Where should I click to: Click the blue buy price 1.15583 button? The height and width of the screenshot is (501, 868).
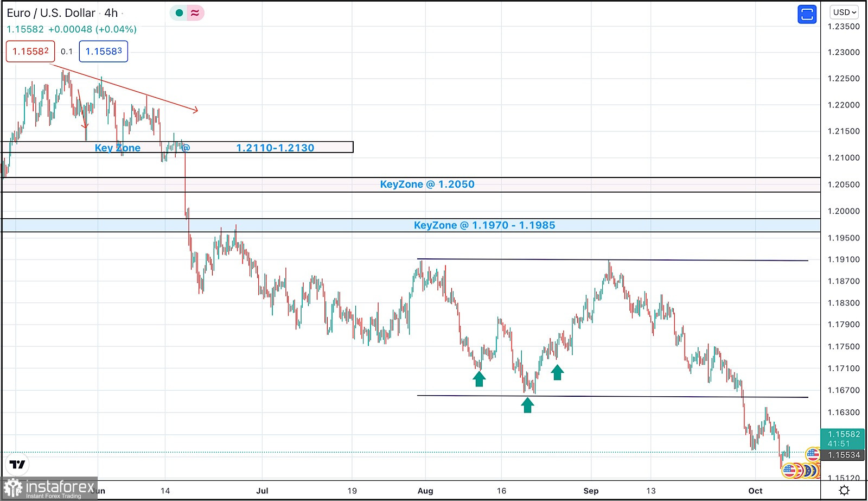104,52
